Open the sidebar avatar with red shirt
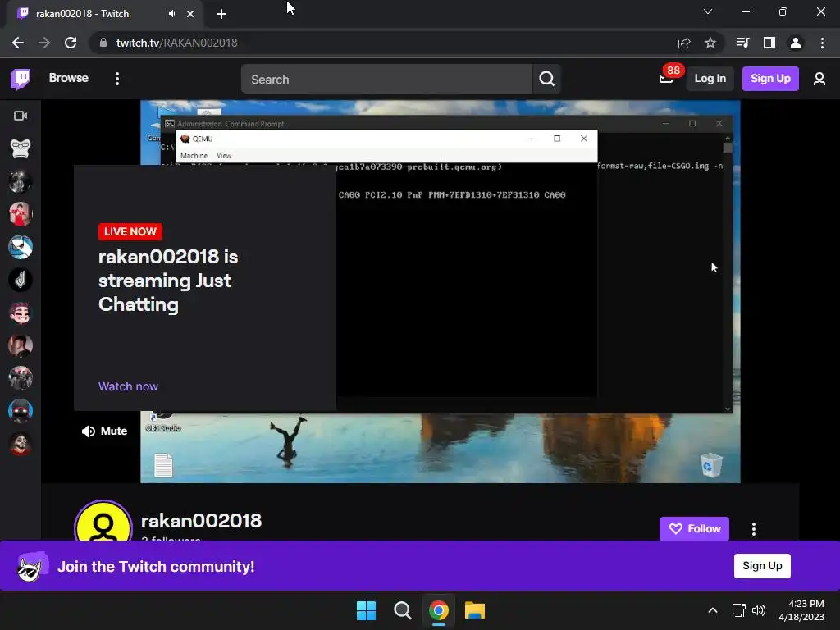This screenshot has width=840, height=630. pyautogui.click(x=21, y=214)
